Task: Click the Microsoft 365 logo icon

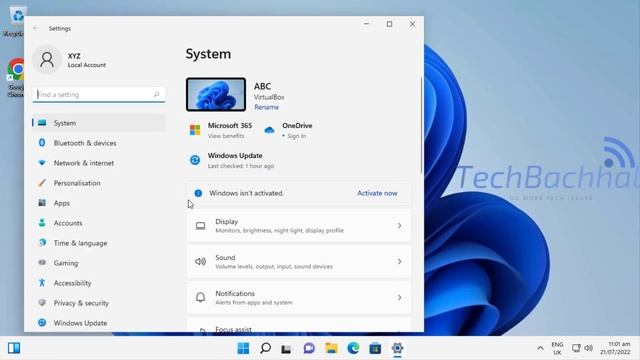Action: click(x=195, y=130)
